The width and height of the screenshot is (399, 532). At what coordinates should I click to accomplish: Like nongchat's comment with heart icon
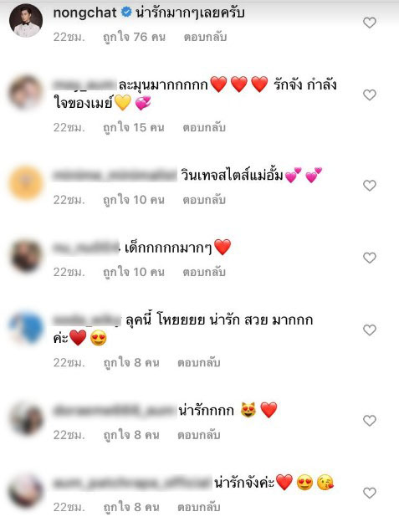point(370,23)
